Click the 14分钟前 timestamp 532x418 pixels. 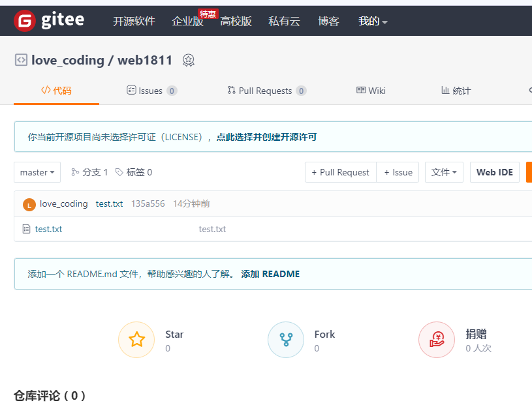(x=191, y=203)
